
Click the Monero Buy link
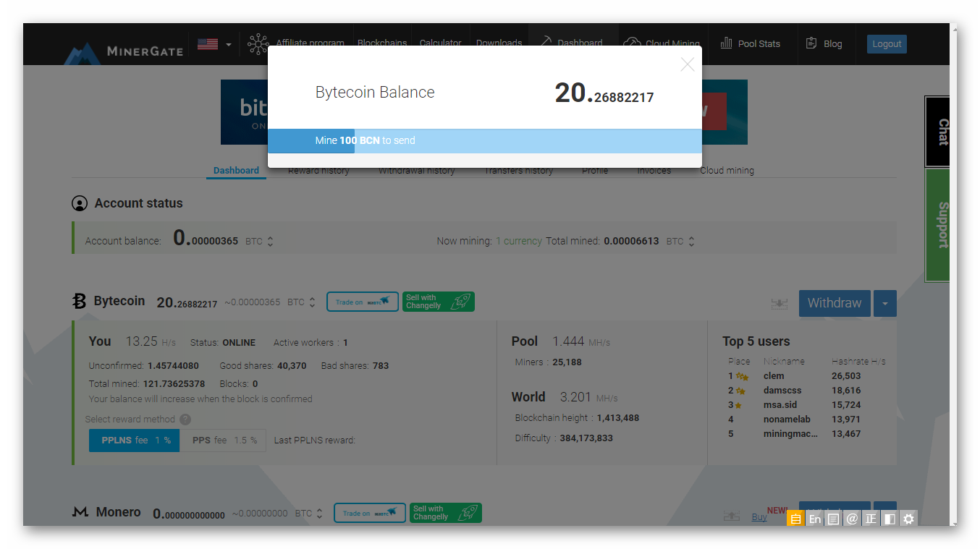759,517
